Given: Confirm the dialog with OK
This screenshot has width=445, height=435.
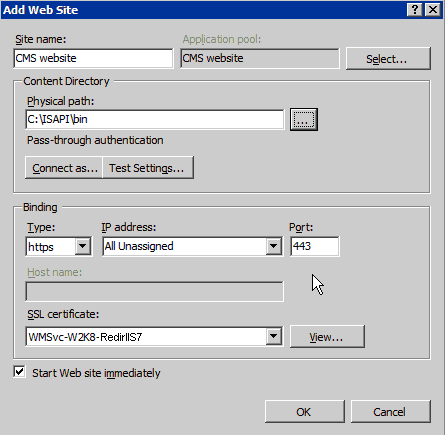Looking at the screenshot, I should click(x=305, y=412).
